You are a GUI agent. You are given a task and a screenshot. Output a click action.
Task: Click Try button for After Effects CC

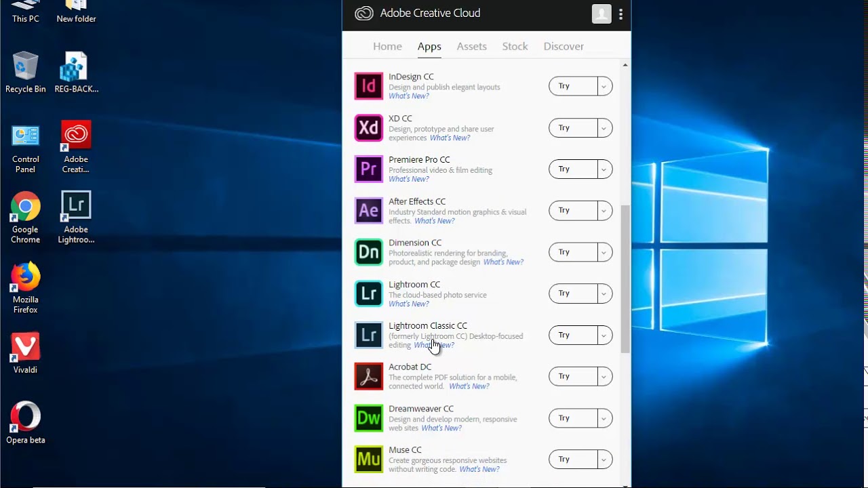pyautogui.click(x=573, y=210)
